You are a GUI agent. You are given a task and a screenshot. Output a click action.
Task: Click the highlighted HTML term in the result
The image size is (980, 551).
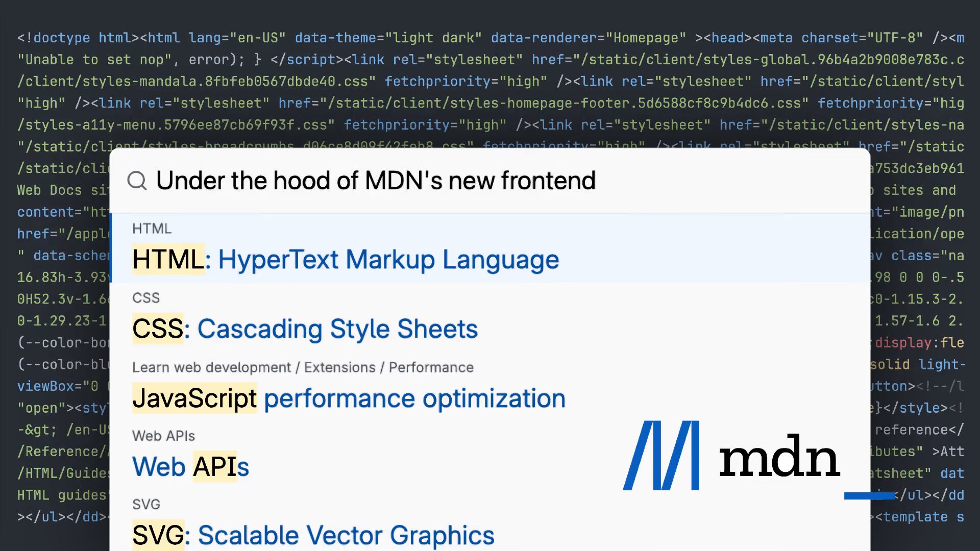[168, 259]
